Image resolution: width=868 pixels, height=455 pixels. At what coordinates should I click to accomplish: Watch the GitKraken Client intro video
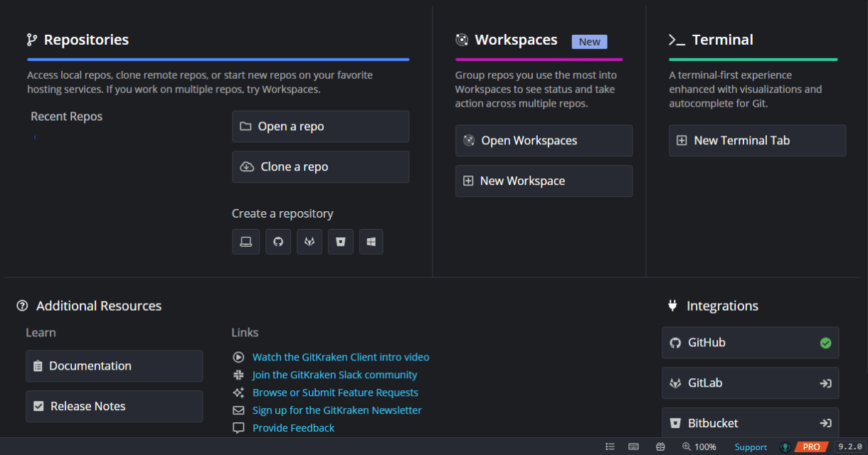click(340, 357)
